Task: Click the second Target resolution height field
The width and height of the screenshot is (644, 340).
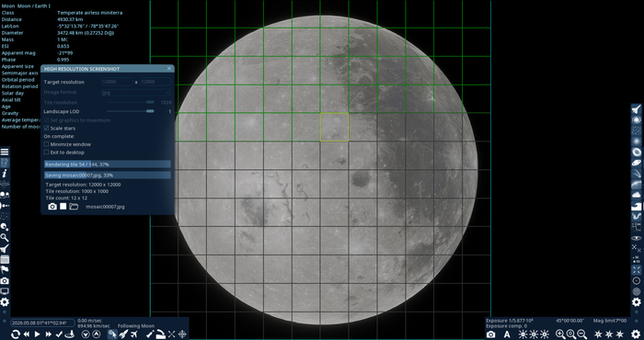Action: pos(155,82)
